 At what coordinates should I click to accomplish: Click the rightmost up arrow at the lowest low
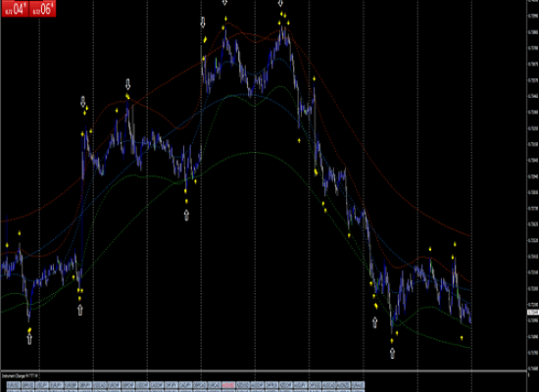pos(392,353)
